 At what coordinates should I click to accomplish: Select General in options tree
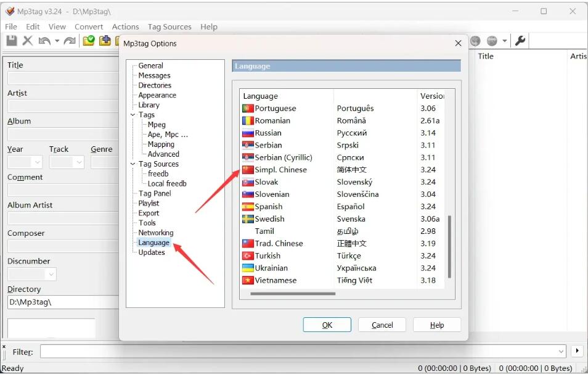151,65
